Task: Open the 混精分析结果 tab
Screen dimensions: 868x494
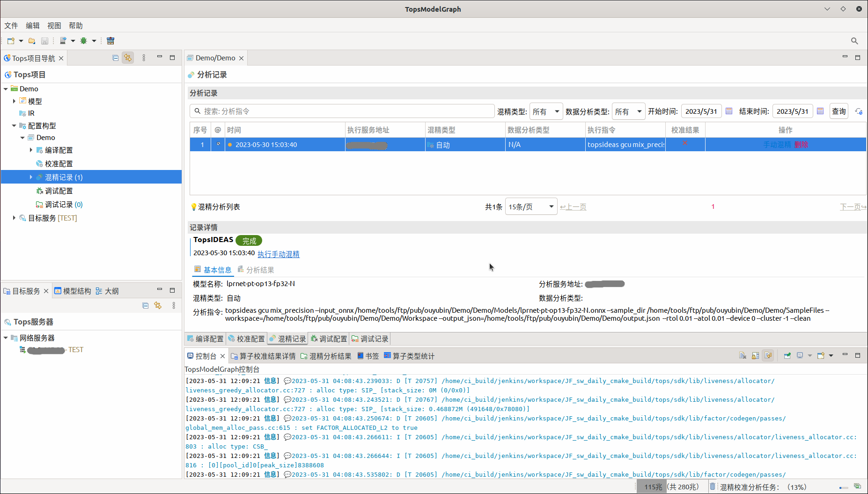Action: 326,356
